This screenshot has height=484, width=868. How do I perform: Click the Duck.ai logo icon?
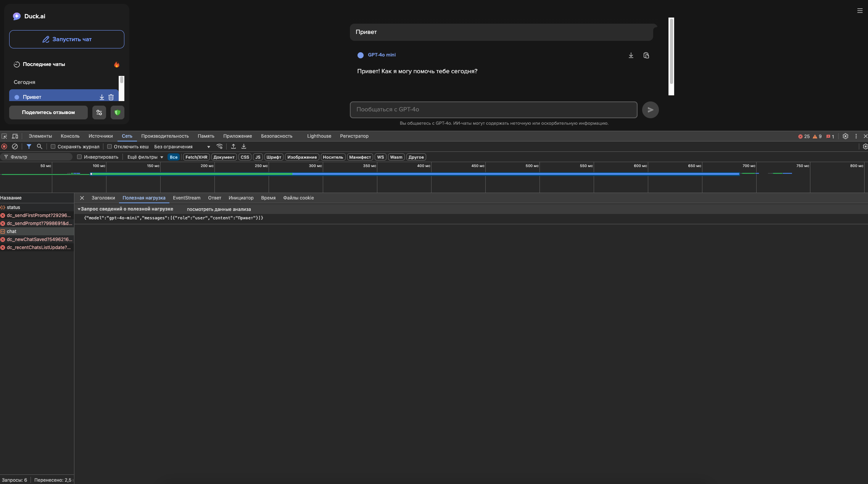(16, 16)
